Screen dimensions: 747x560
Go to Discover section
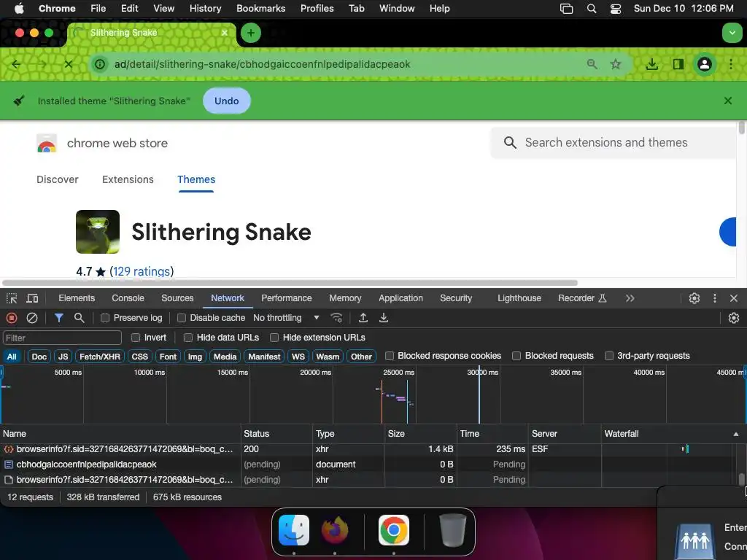[57, 179]
